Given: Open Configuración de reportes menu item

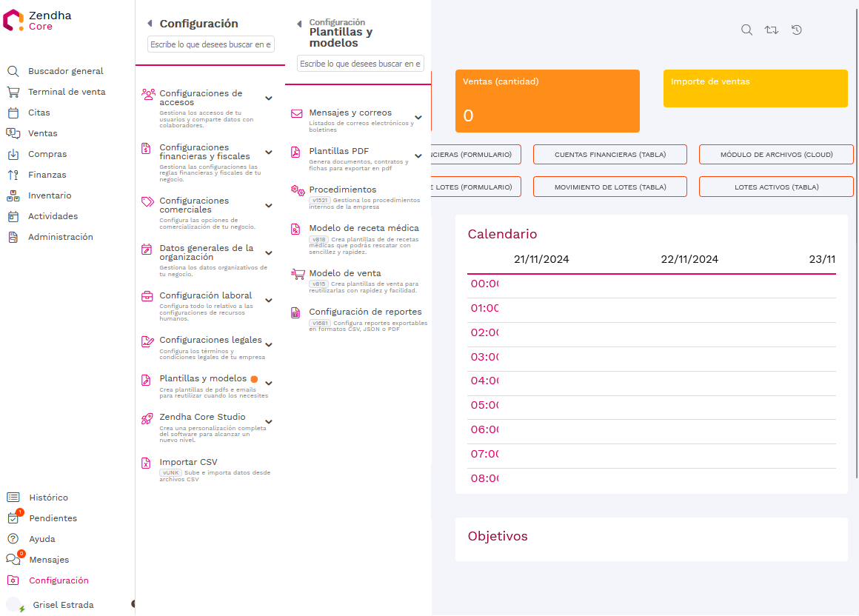Looking at the screenshot, I should point(365,312).
